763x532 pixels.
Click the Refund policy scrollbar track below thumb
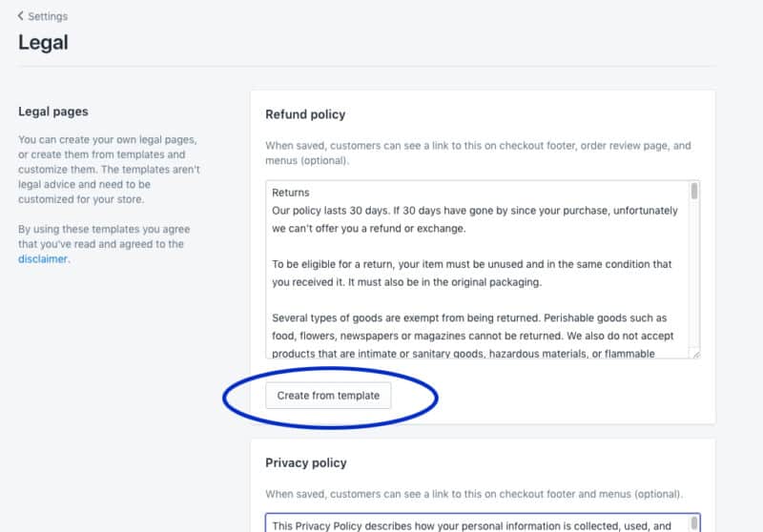[x=694, y=273]
